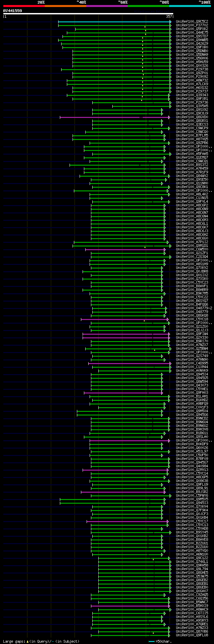Select label UniRef100_A7P1I2

click(192, 242)
